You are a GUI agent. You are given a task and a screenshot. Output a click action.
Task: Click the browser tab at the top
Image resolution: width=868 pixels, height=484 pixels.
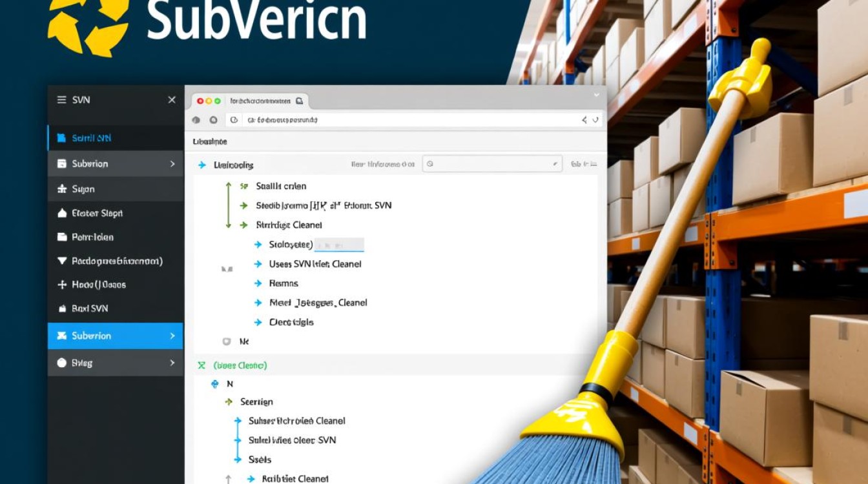tap(251, 101)
